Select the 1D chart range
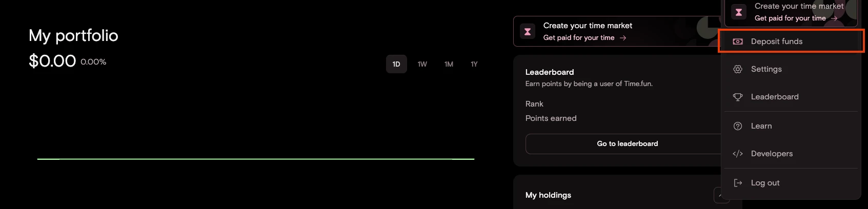The height and width of the screenshot is (209, 868). point(396,64)
